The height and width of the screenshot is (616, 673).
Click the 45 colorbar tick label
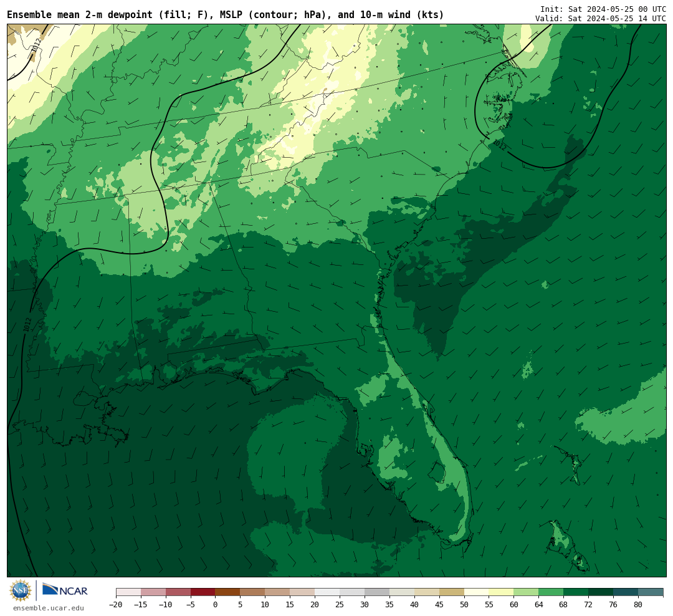439,605
